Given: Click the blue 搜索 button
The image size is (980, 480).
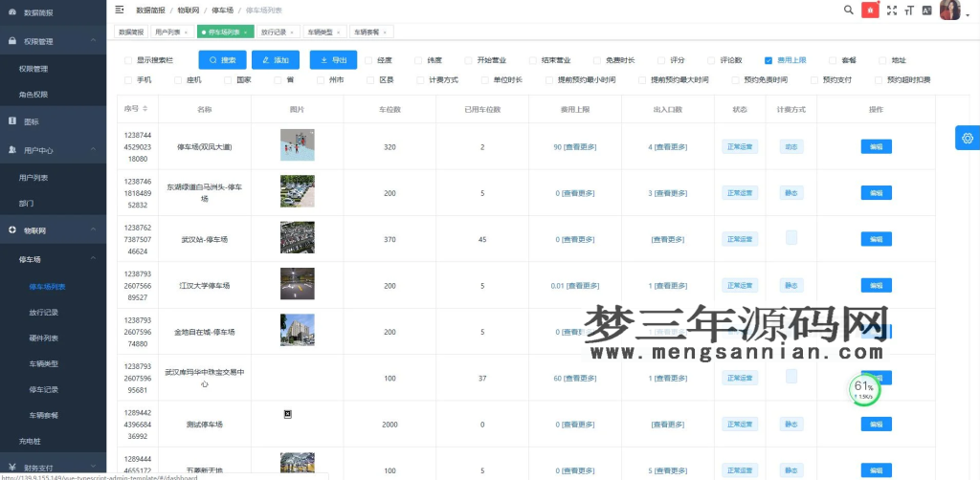Looking at the screenshot, I should pos(222,60).
